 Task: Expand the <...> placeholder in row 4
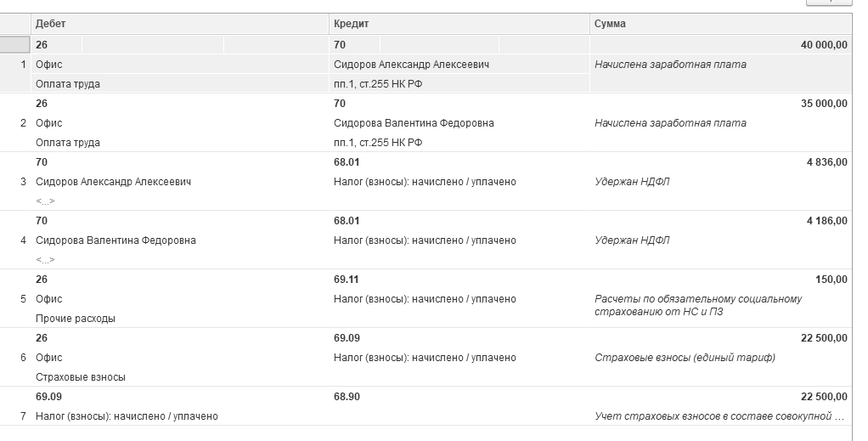pyautogui.click(x=45, y=260)
